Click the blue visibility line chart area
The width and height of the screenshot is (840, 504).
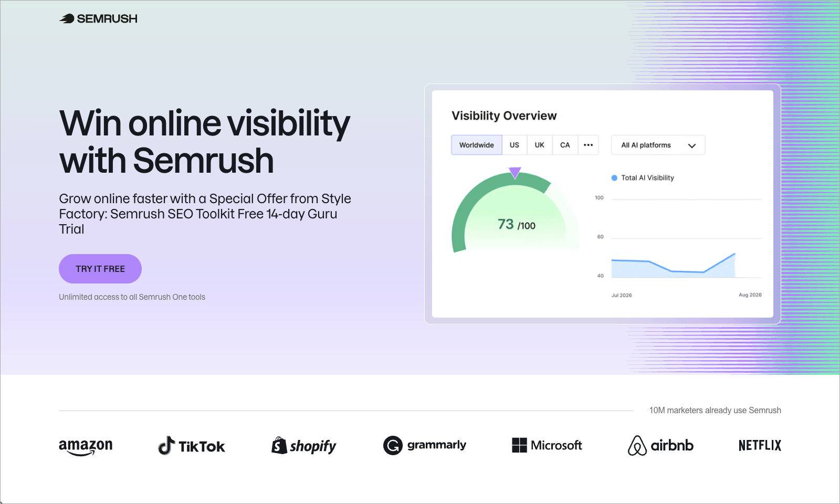(x=674, y=266)
